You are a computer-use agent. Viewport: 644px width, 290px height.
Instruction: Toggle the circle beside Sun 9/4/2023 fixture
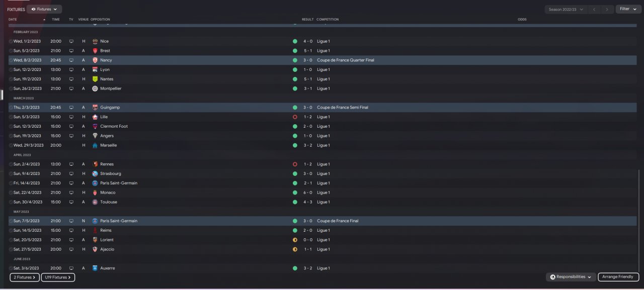click(11, 174)
